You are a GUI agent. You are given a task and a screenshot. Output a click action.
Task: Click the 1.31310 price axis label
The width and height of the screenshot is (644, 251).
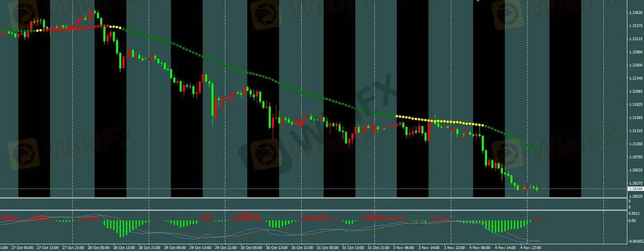click(x=636, y=131)
